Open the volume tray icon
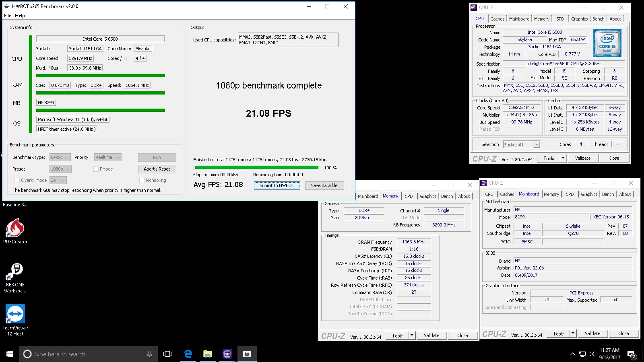Image resolution: width=644 pixels, height=362 pixels. click(592, 354)
